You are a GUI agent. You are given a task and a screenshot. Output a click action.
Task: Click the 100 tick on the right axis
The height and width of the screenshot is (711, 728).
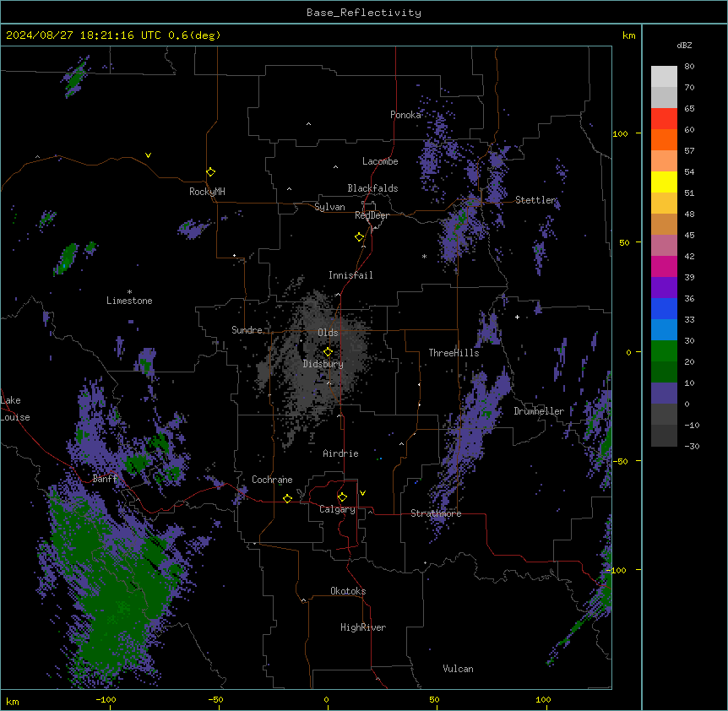tap(620, 134)
